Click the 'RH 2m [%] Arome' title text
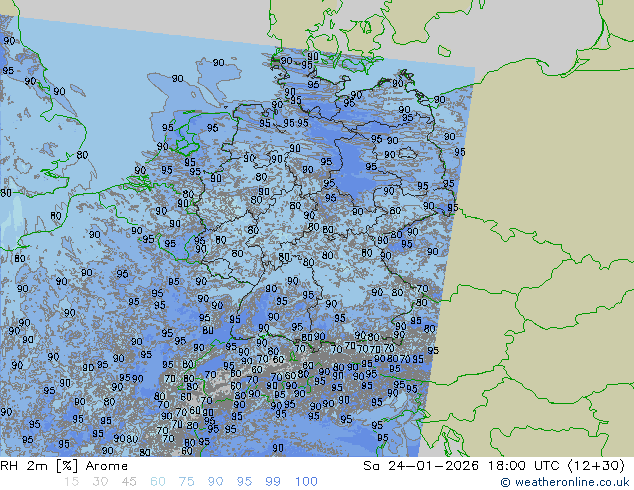The width and height of the screenshot is (634, 490). tap(64, 466)
